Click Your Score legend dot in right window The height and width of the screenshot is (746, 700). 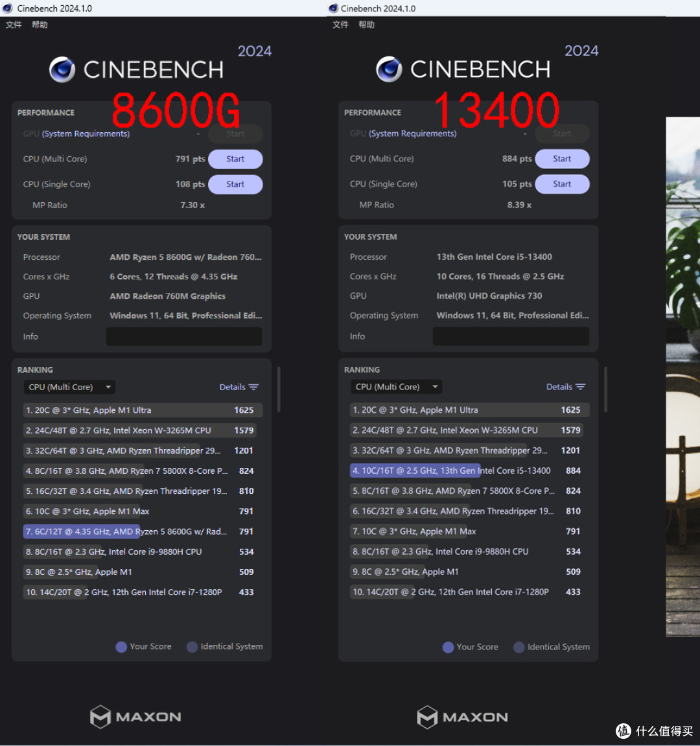click(x=449, y=647)
